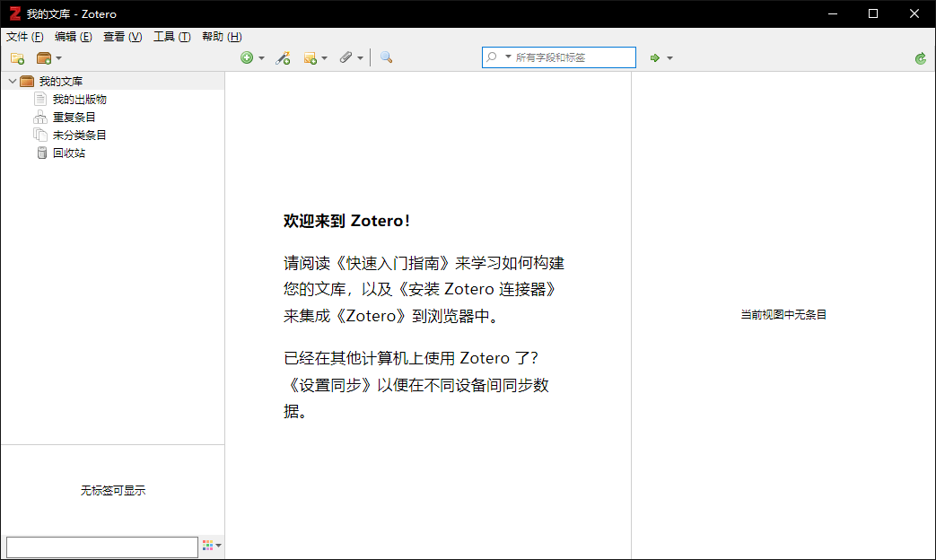Click the green sync icon
This screenshot has height=560, width=936.
[x=921, y=58]
